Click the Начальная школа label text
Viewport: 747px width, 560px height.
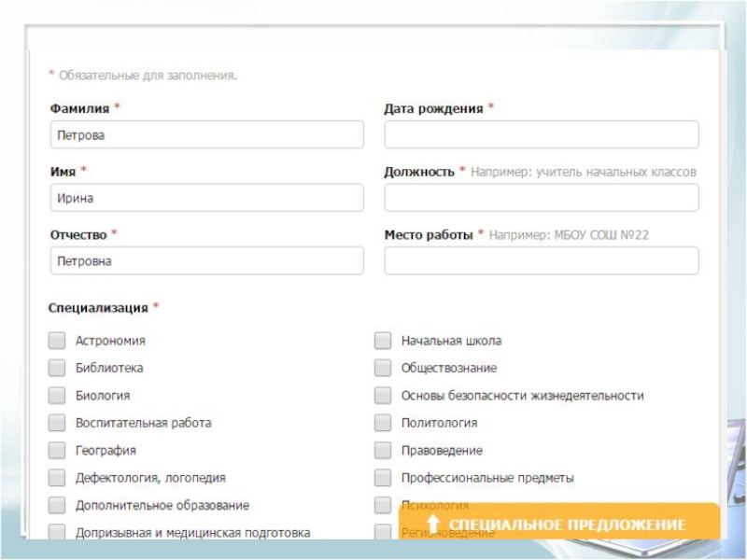[x=451, y=341]
